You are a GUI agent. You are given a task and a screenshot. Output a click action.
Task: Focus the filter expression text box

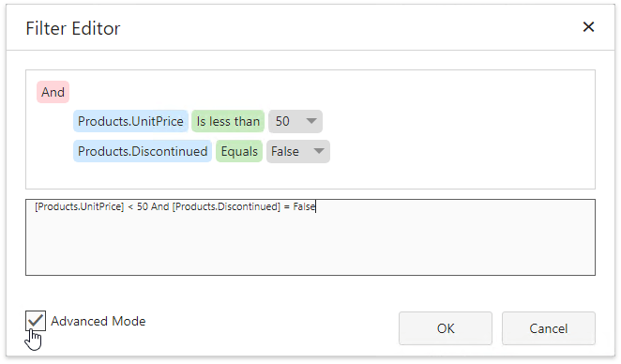coord(310,237)
